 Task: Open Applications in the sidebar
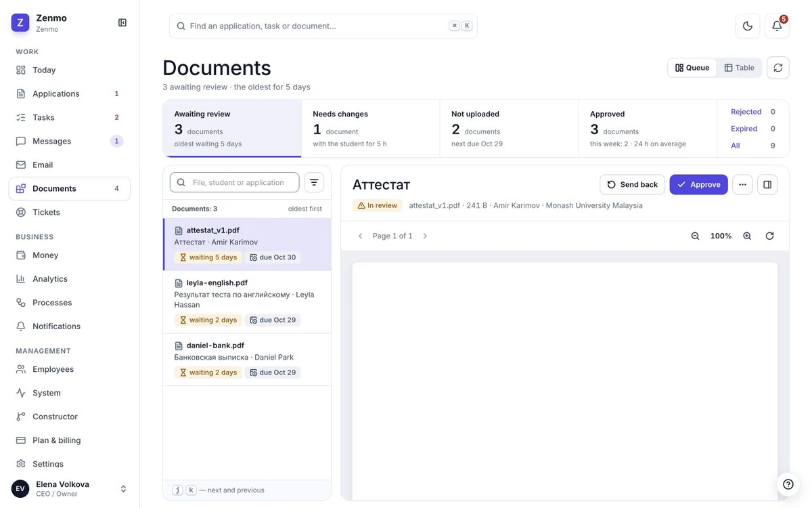[x=70, y=93]
